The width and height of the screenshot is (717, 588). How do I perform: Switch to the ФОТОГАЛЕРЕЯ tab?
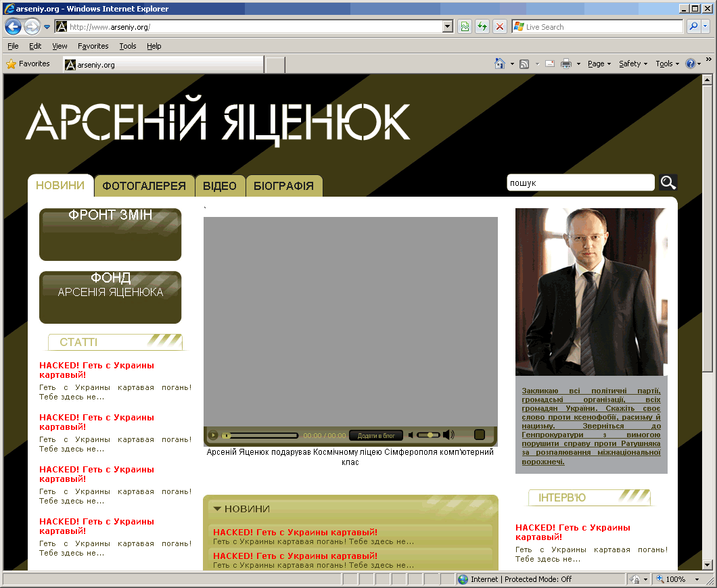click(144, 186)
